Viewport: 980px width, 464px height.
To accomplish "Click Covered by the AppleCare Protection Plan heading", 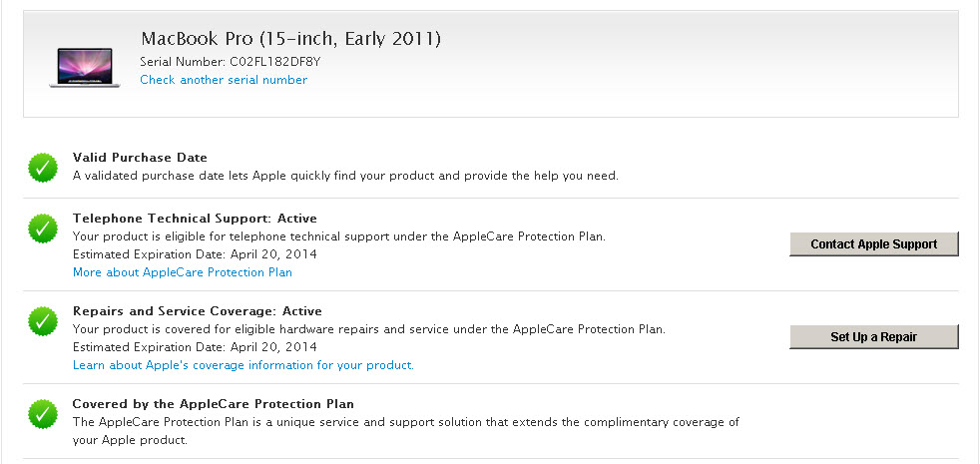I will (214, 404).
